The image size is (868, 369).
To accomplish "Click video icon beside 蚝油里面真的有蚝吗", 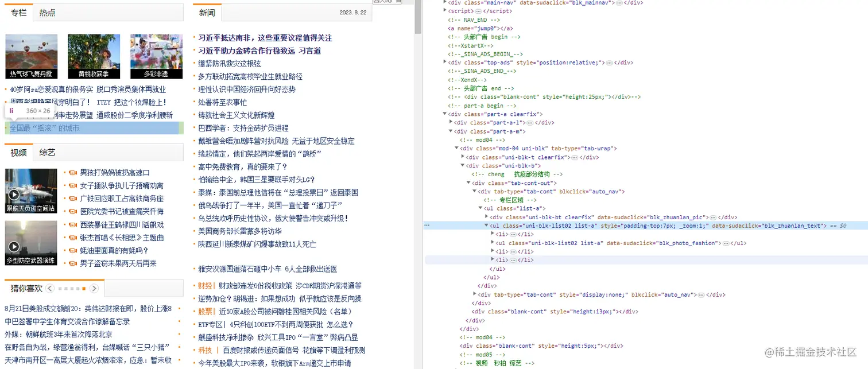I will tap(73, 251).
